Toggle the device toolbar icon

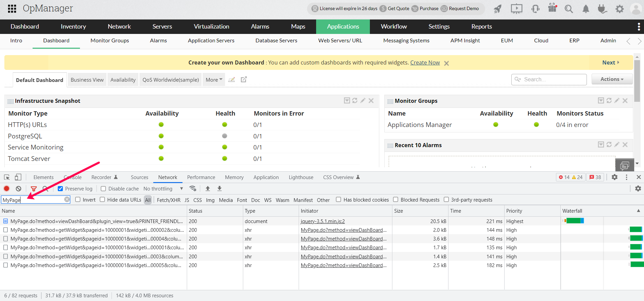click(18, 177)
